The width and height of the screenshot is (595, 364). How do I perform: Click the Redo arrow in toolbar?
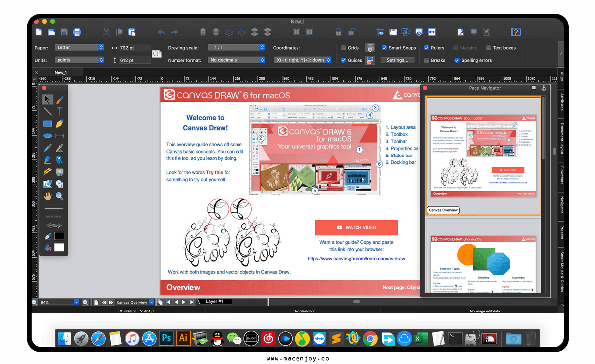[x=174, y=32]
